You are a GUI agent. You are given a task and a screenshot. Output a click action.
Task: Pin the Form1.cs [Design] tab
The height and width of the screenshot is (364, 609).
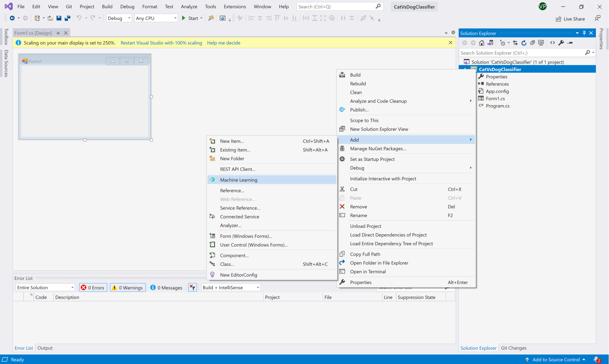click(58, 33)
